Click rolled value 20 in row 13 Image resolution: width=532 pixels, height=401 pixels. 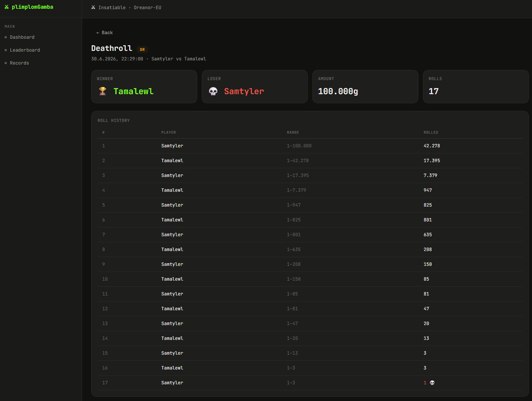pos(426,324)
